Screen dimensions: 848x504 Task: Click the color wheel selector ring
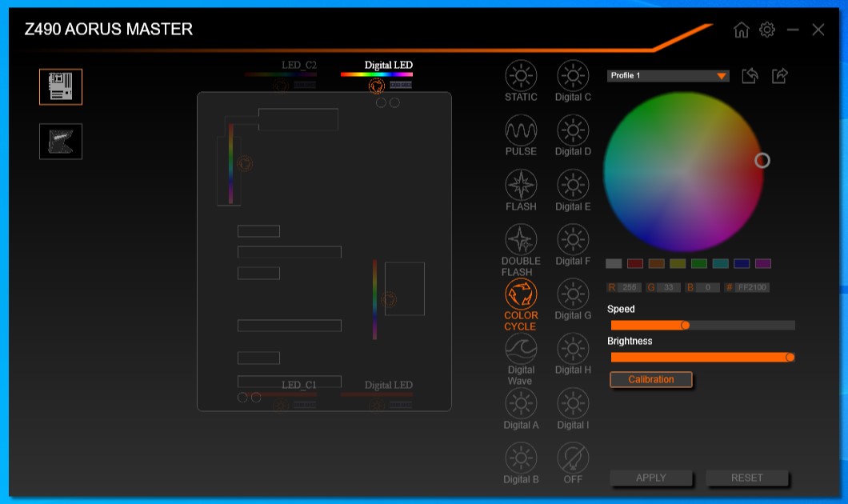coord(762,160)
